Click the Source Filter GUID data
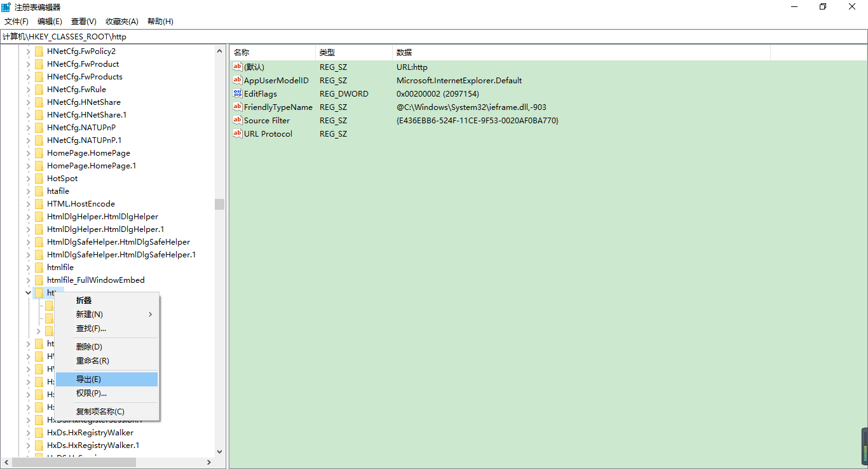This screenshot has width=868, height=469. coord(478,120)
